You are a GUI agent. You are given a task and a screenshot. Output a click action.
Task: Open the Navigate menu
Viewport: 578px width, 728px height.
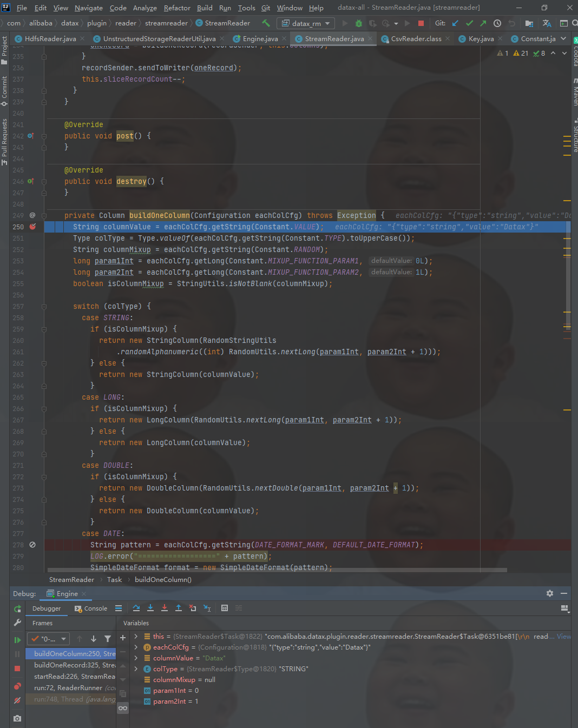pyautogui.click(x=88, y=8)
